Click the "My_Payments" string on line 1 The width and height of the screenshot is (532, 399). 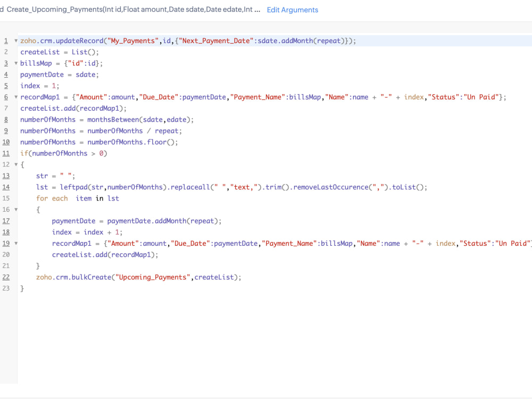[x=133, y=41]
